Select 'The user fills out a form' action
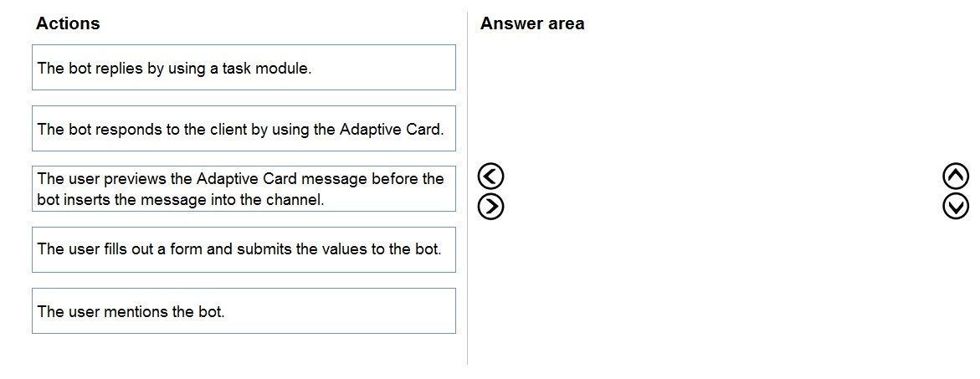The image size is (980, 379). [x=244, y=250]
